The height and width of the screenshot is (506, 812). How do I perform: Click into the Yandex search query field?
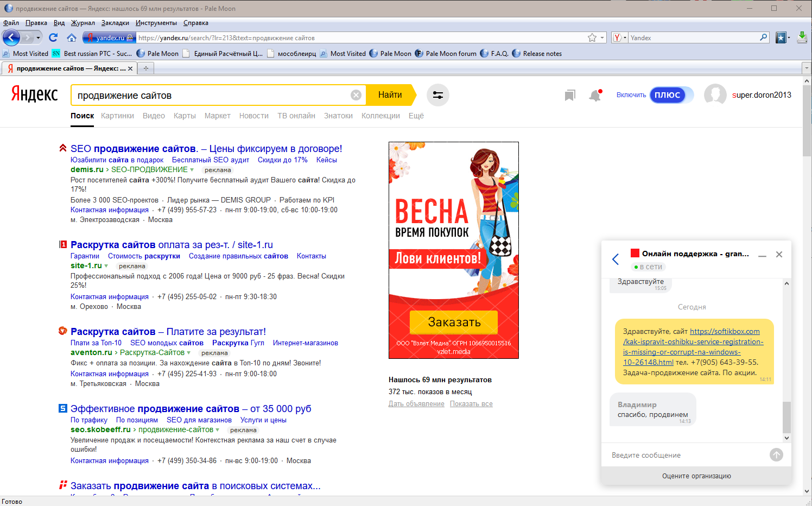212,95
